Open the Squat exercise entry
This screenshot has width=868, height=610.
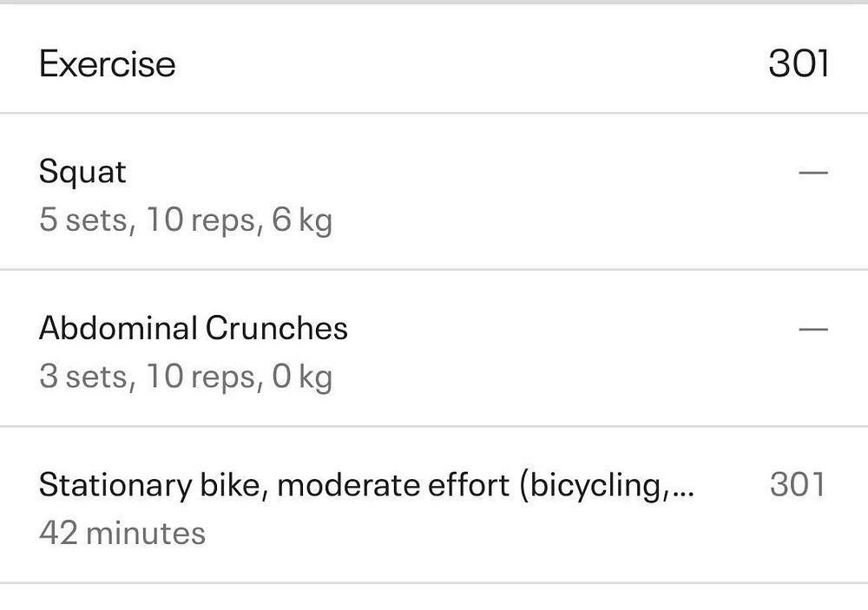coord(83,172)
